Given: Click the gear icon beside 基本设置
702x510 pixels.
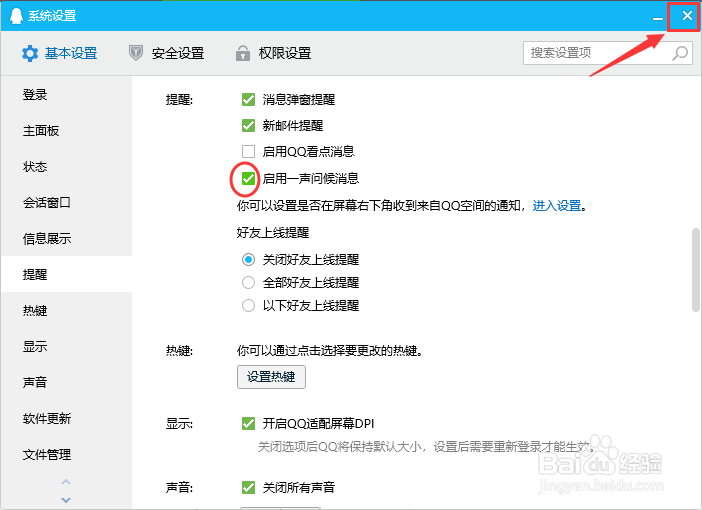Looking at the screenshot, I should [x=30, y=53].
